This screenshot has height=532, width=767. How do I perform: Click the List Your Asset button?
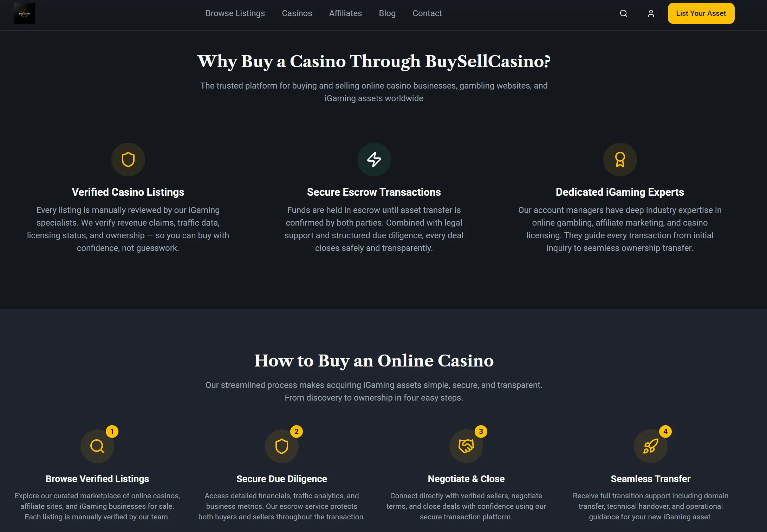701,13
